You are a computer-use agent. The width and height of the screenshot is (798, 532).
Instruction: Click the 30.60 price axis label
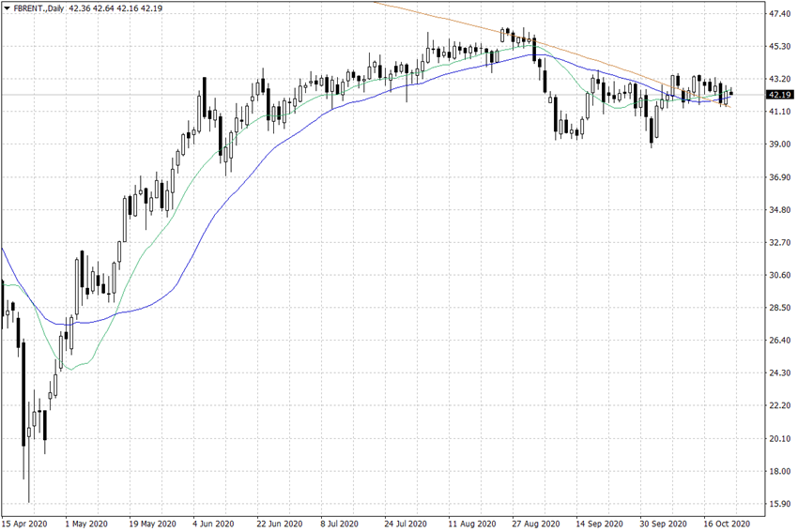pyautogui.click(x=780, y=275)
